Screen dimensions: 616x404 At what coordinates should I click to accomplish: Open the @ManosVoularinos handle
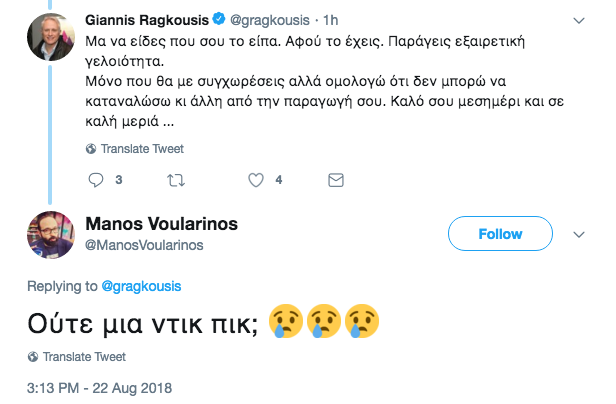pyautogui.click(x=144, y=245)
